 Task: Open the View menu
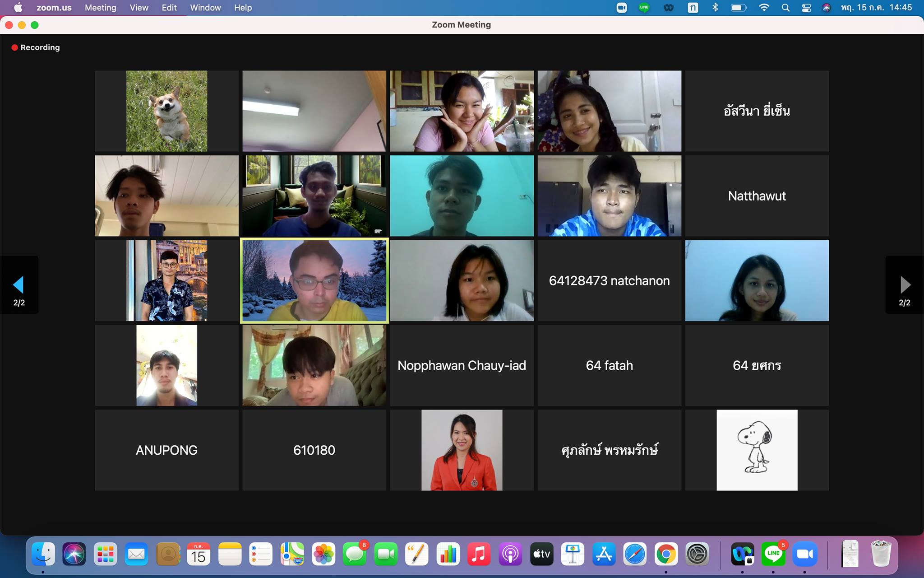[139, 8]
